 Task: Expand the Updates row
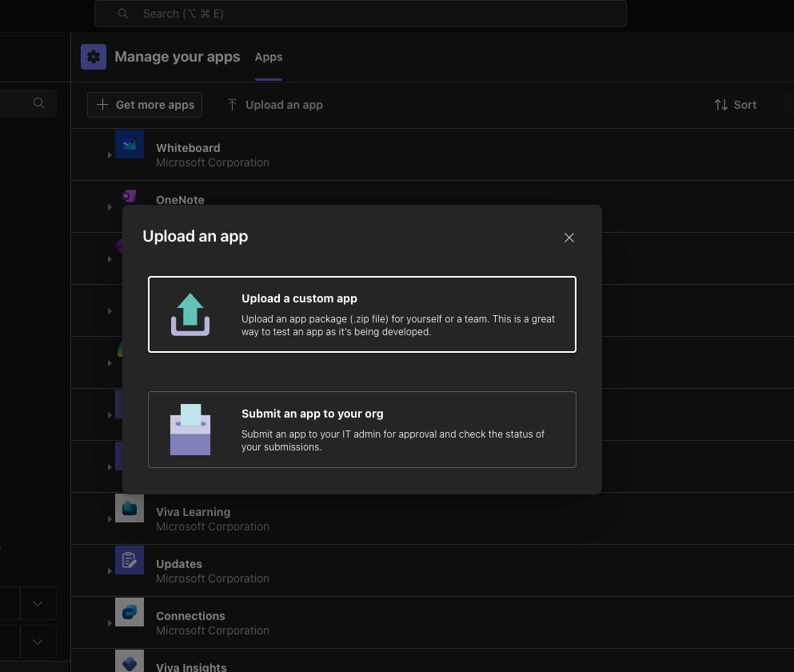tap(110, 571)
